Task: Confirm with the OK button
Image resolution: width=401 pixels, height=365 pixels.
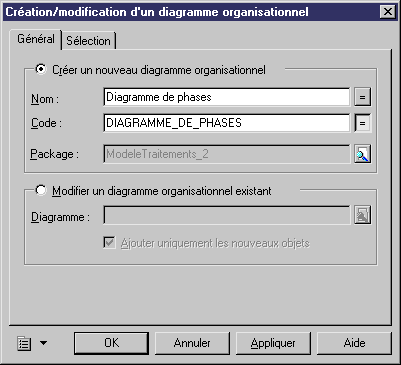Action: pyautogui.click(x=111, y=343)
